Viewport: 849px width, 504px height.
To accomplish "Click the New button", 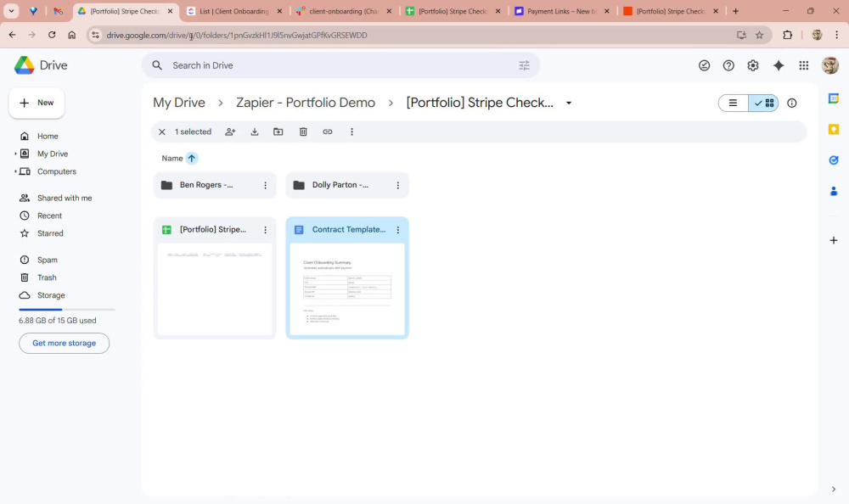I will pos(37,103).
